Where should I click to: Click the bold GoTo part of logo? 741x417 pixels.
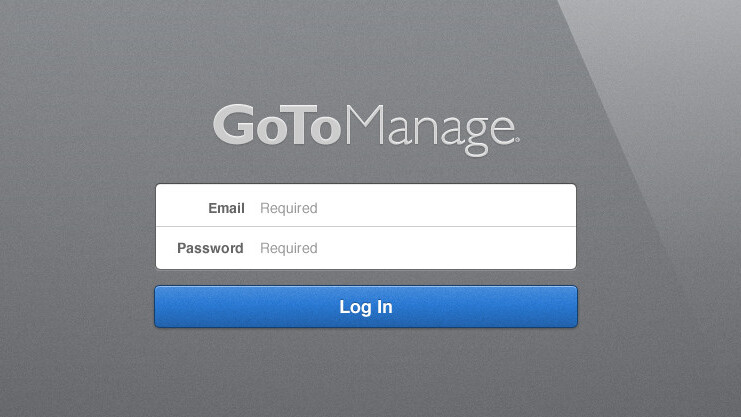pyautogui.click(x=277, y=125)
